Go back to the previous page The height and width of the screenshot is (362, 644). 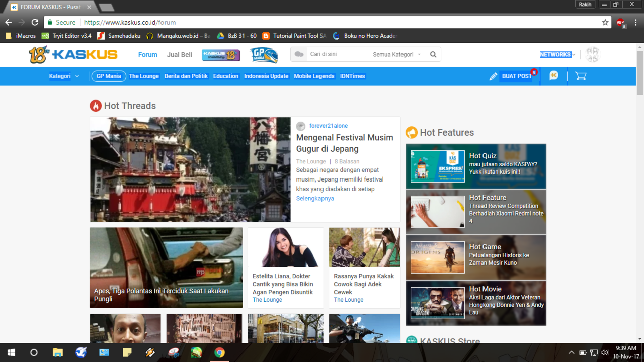coord(9,22)
